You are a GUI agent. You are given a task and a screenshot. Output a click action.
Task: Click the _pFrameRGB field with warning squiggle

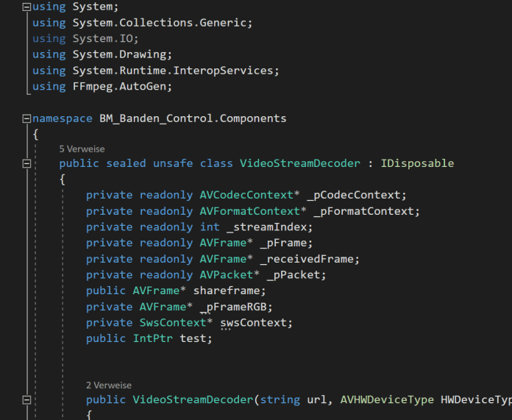pos(233,307)
